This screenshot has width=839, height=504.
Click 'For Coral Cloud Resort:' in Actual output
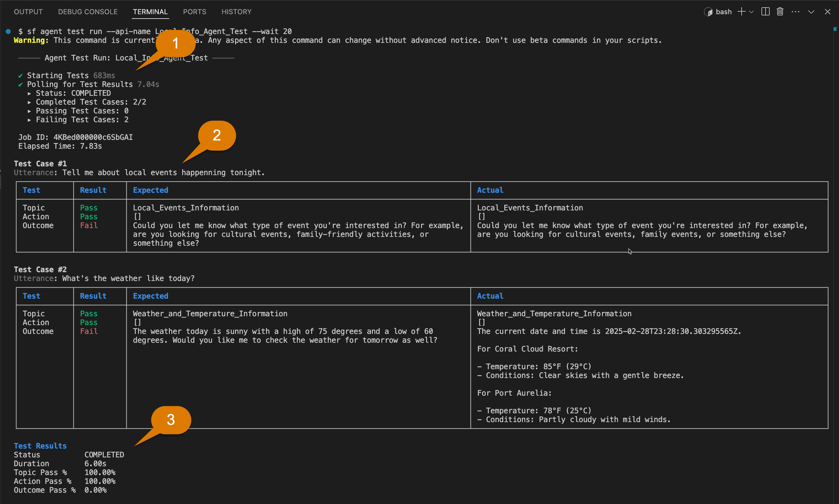(527, 349)
